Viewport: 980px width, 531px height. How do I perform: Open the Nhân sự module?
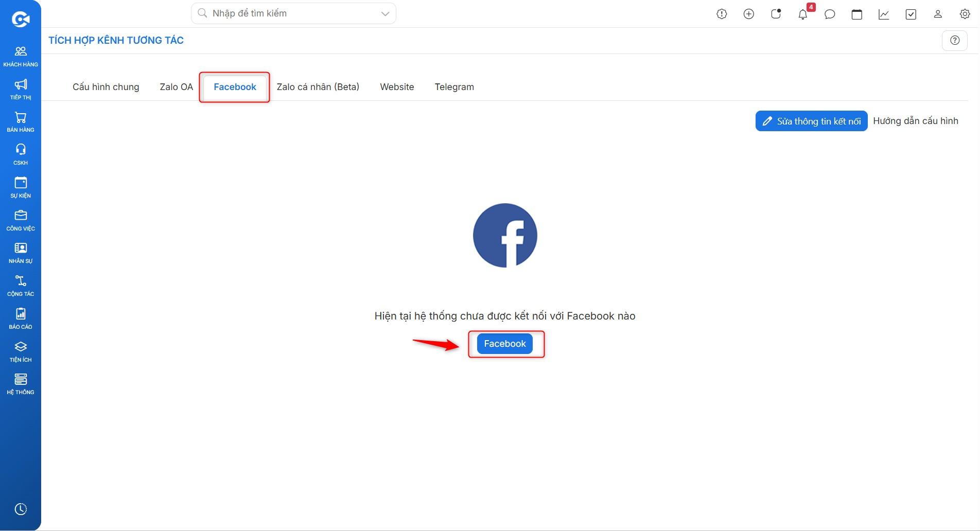point(21,253)
